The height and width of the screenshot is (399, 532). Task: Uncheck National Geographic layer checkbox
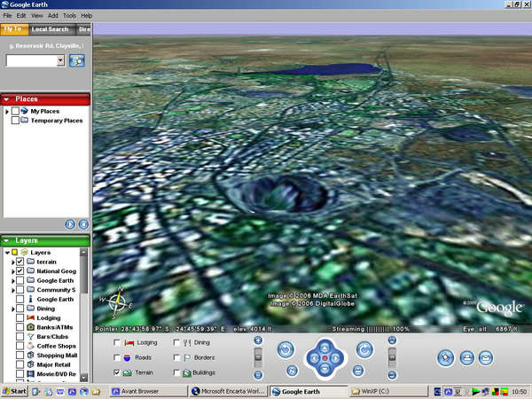(x=20, y=271)
